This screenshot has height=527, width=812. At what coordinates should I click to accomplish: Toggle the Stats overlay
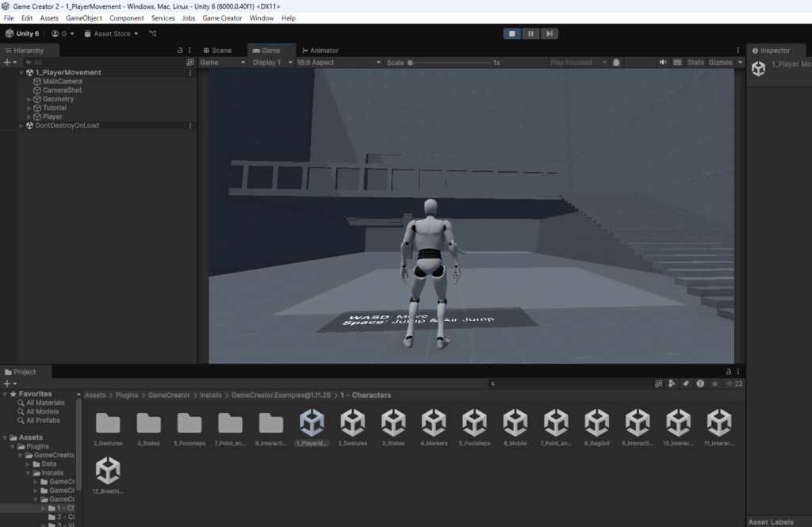695,63
